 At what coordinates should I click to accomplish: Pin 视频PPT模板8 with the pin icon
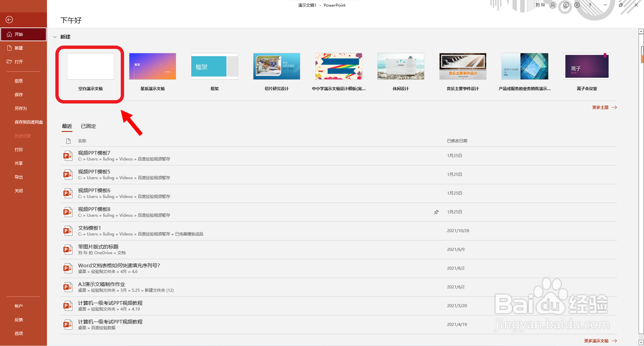[436, 212]
